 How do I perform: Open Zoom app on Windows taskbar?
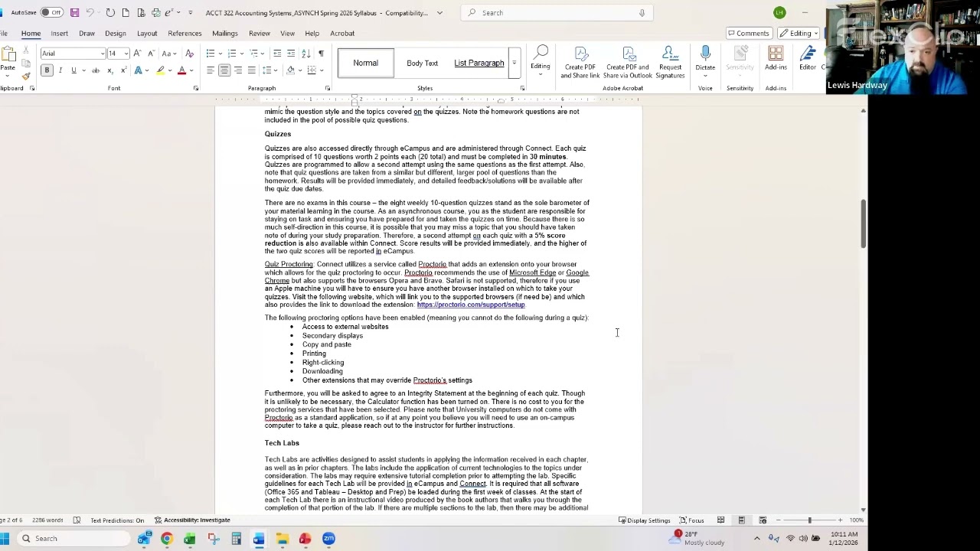(x=328, y=539)
